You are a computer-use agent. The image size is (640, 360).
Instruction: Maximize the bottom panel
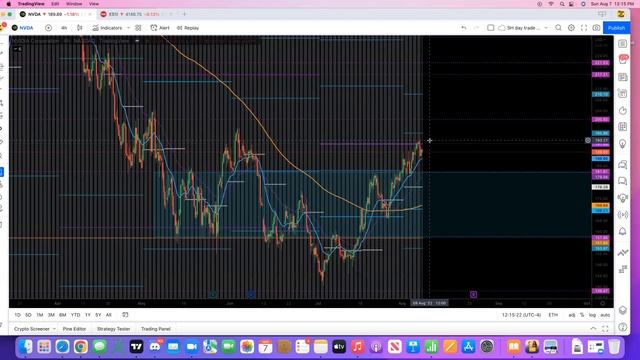click(605, 329)
